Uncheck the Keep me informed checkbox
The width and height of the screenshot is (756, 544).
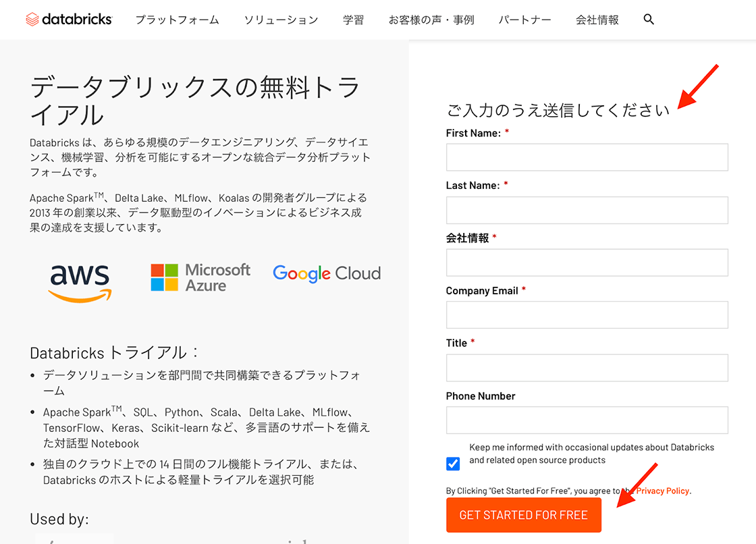453,464
